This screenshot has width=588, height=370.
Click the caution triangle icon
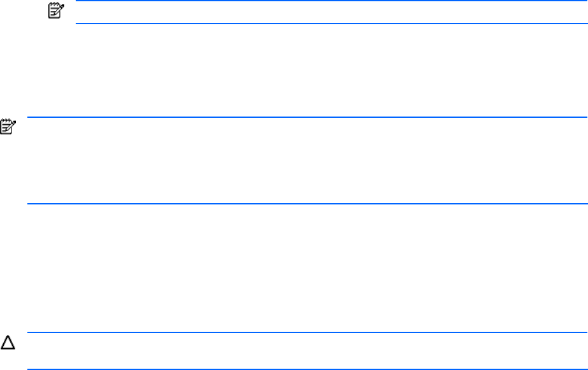pos(8,343)
